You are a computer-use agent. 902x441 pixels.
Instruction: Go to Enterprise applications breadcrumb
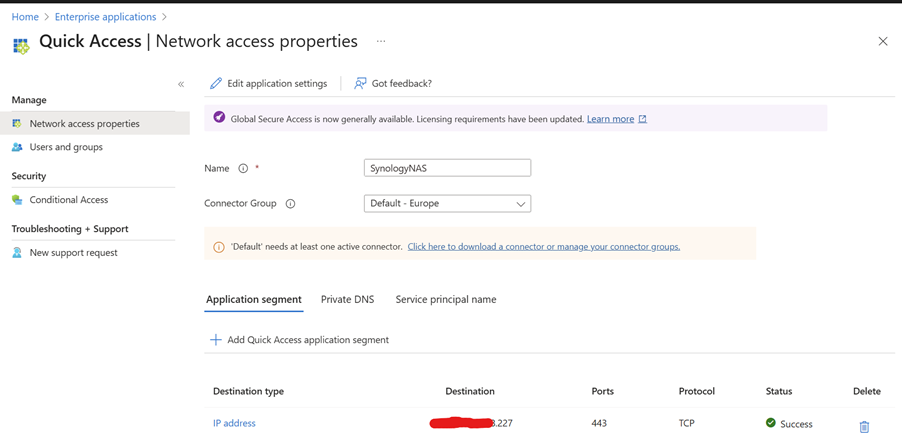tap(105, 17)
